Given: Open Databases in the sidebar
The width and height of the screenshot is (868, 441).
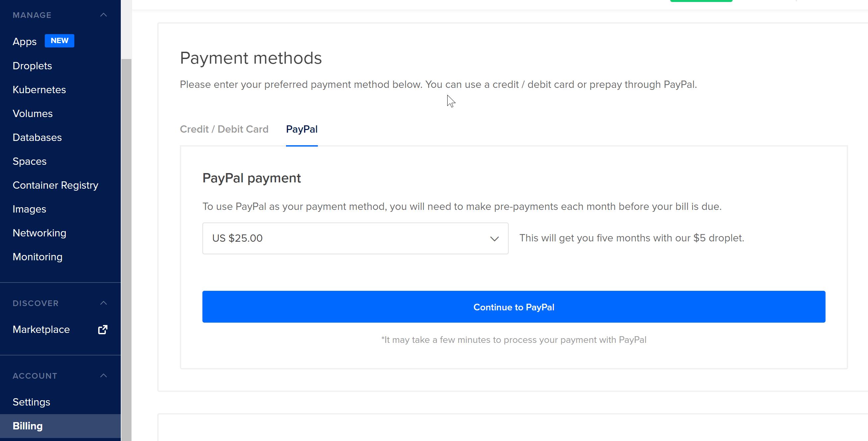Looking at the screenshot, I should click(x=37, y=137).
